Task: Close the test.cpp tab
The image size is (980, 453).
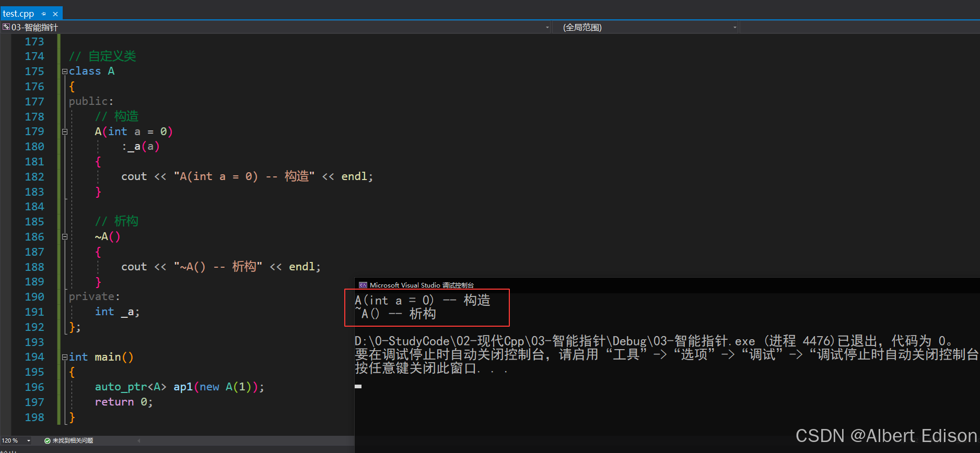Action: point(55,14)
